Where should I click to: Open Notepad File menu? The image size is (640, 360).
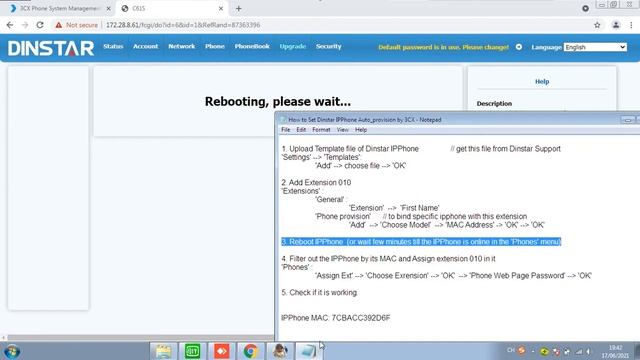286,130
